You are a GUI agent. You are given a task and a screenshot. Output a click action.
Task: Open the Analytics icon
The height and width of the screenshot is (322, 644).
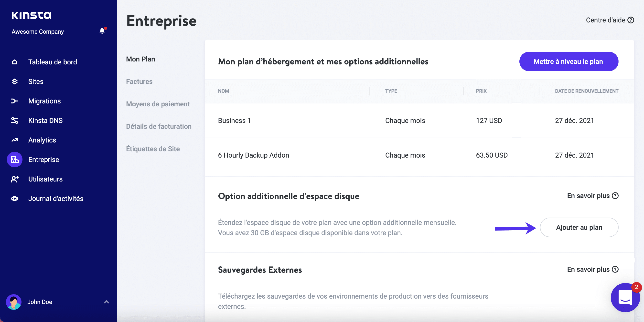coord(14,140)
